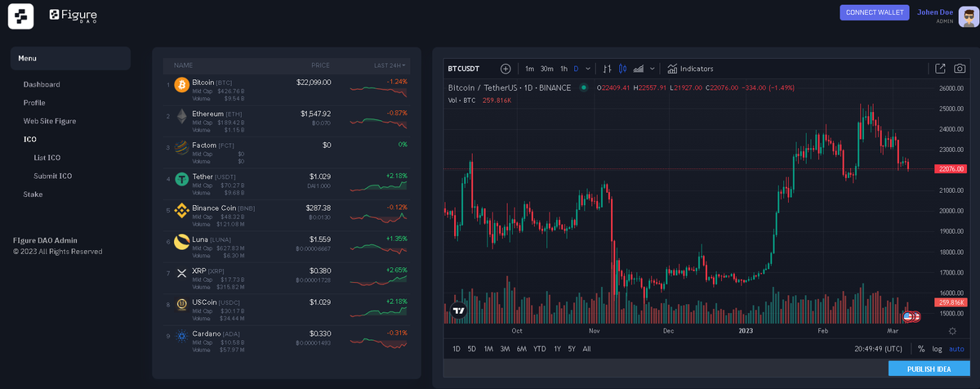Viewport: 980px width, 389px height.
Task: Open the BTCUSDT symbol search
Action: pos(464,69)
